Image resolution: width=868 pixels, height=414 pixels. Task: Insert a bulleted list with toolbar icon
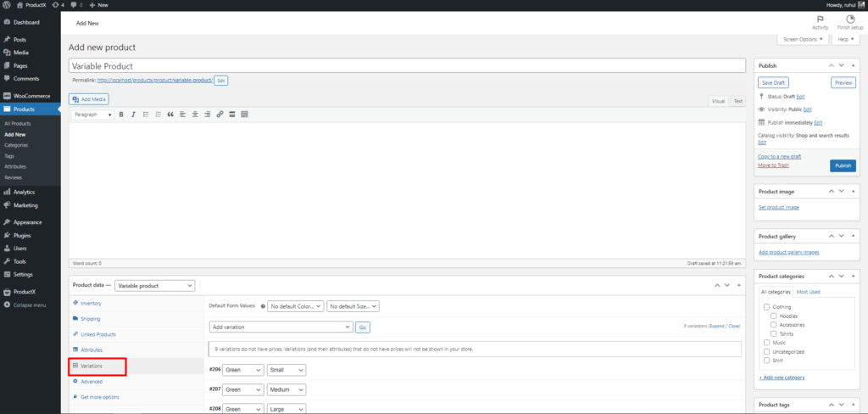(146, 115)
